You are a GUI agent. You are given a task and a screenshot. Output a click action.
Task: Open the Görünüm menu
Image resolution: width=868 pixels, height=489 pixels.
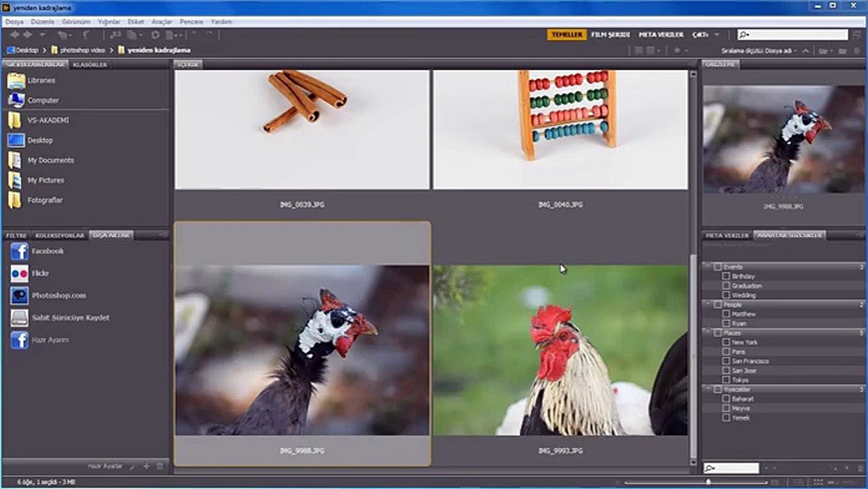[x=76, y=22]
